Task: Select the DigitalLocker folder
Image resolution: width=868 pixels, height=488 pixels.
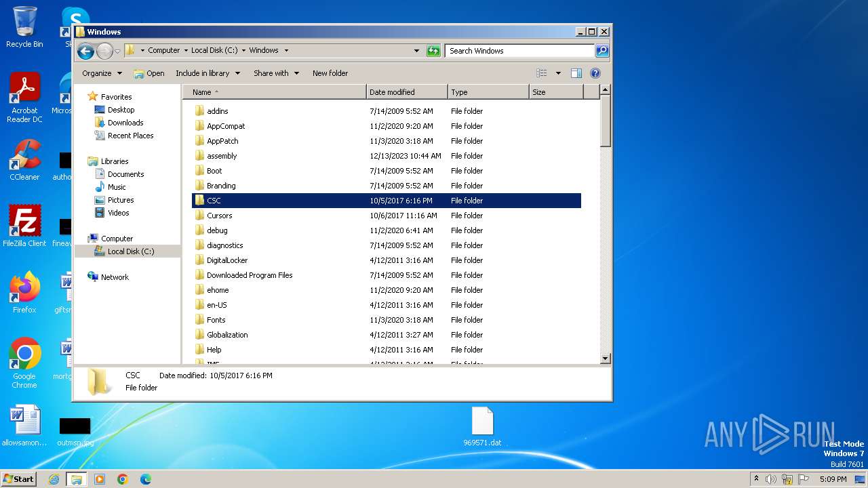Action: (x=227, y=260)
